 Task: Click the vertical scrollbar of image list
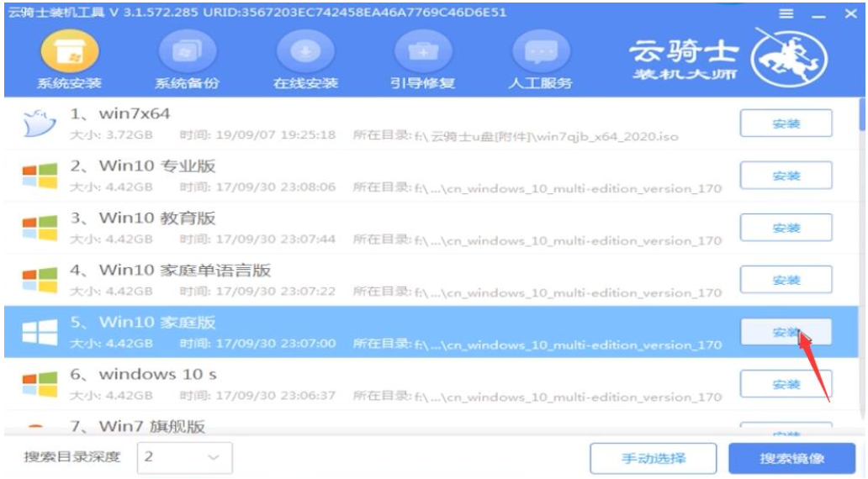(x=862, y=252)
